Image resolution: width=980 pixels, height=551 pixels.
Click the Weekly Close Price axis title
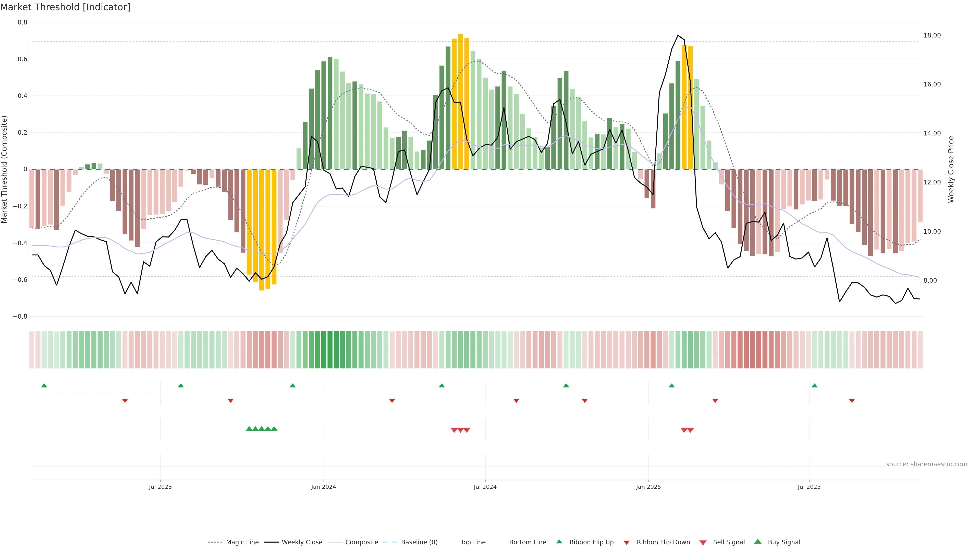point(951,169)
